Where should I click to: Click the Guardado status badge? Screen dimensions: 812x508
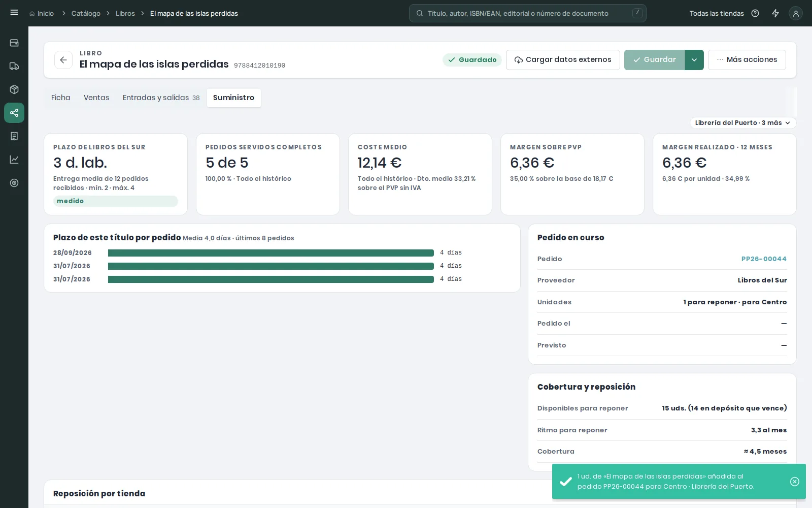coord(472,60)
